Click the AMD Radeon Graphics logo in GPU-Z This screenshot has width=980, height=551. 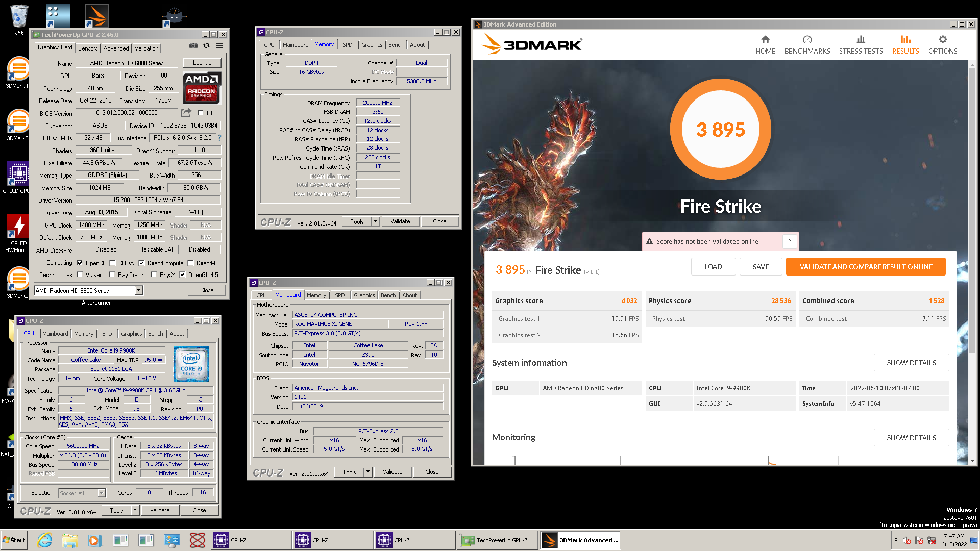202,87
